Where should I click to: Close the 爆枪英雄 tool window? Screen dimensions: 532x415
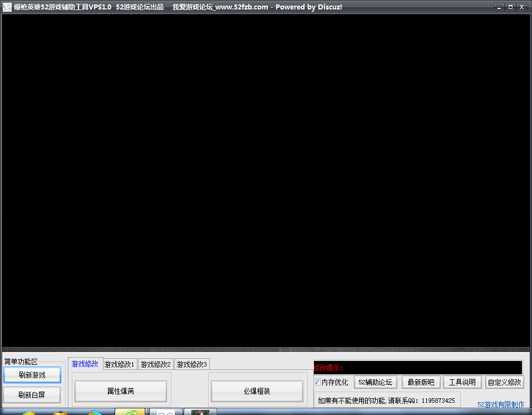coord(522,7)
